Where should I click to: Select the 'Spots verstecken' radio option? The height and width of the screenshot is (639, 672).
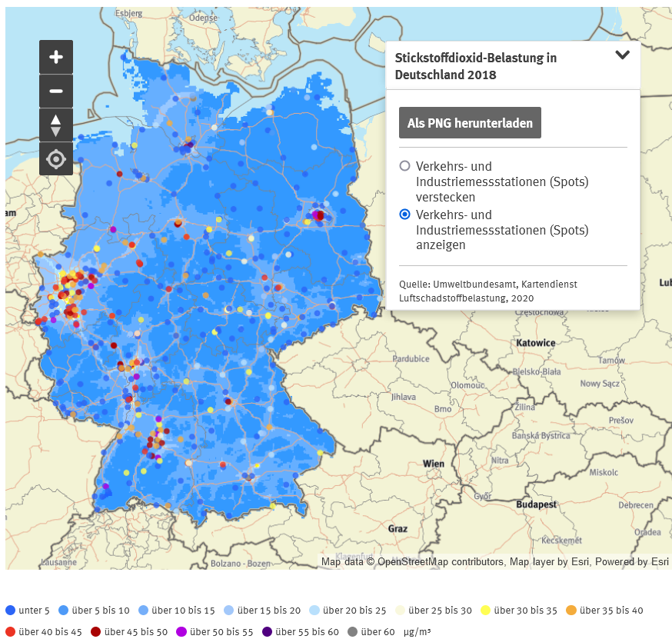click(x=405, y=166)
